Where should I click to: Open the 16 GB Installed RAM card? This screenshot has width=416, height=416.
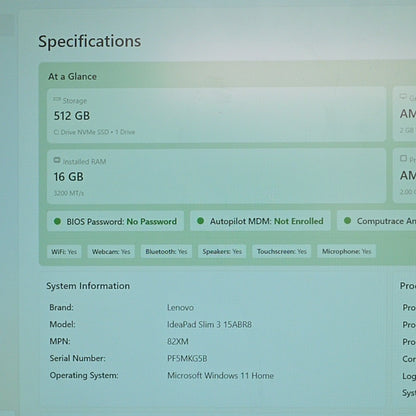click(217, 176)
